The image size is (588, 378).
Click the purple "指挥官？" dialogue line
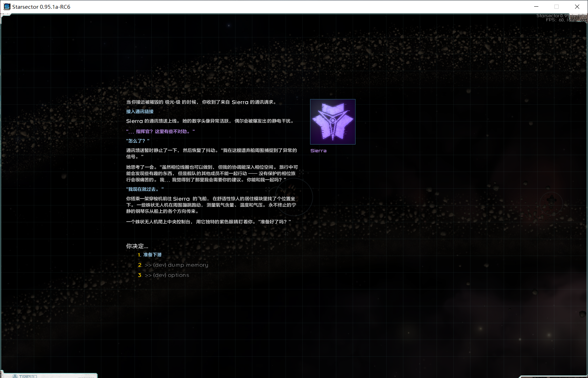tap(160, 132)
